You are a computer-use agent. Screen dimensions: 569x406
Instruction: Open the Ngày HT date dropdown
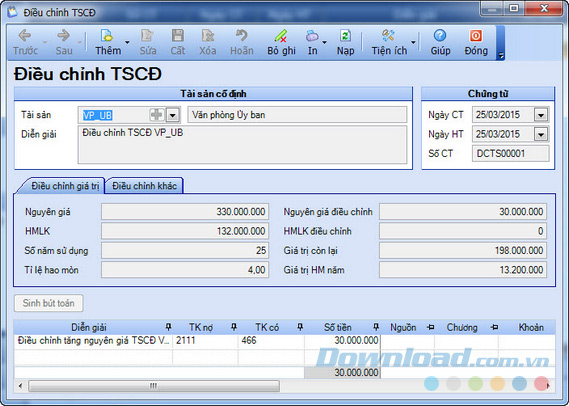click(x=541, y=135)
